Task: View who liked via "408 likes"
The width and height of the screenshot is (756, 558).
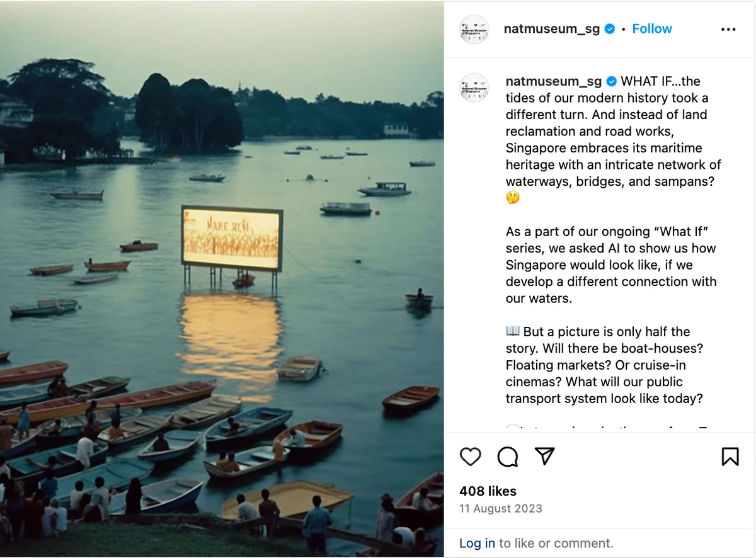Action: click(x=488, y=491)
